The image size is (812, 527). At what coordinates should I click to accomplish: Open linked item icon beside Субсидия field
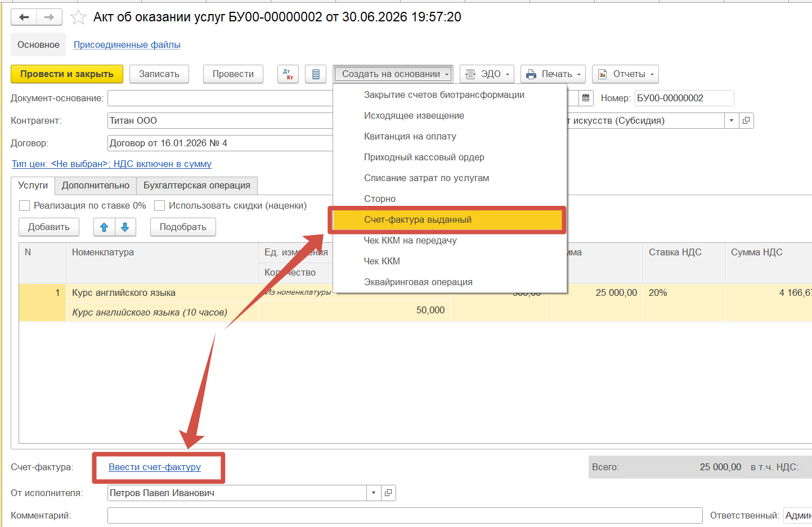(x=746, y=120)
